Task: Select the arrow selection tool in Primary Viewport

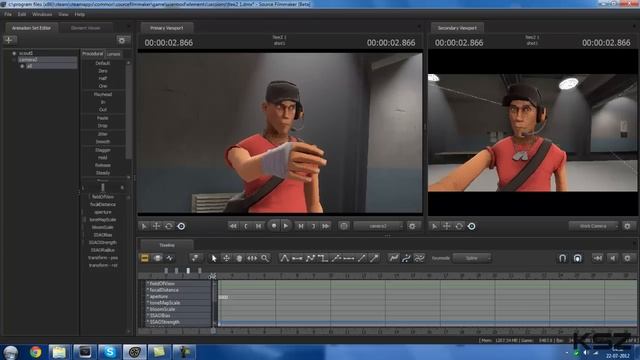Action: 144,226
